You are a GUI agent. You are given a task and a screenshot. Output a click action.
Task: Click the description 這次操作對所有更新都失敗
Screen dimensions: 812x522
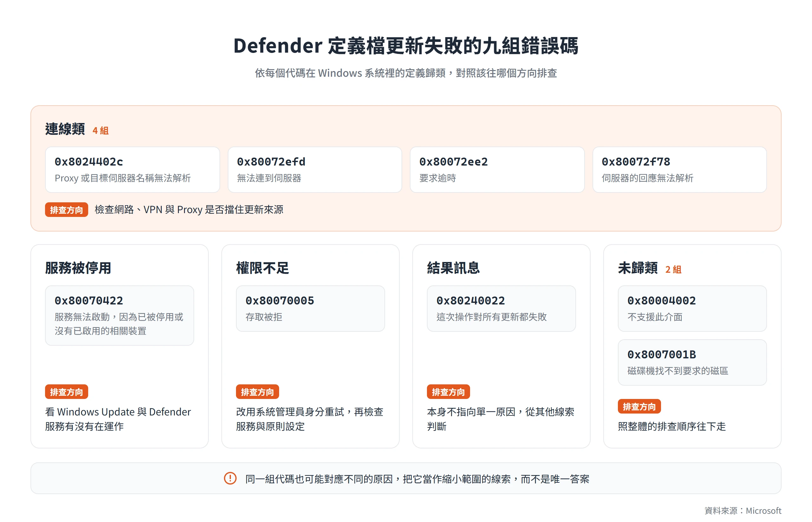(491, 317)
